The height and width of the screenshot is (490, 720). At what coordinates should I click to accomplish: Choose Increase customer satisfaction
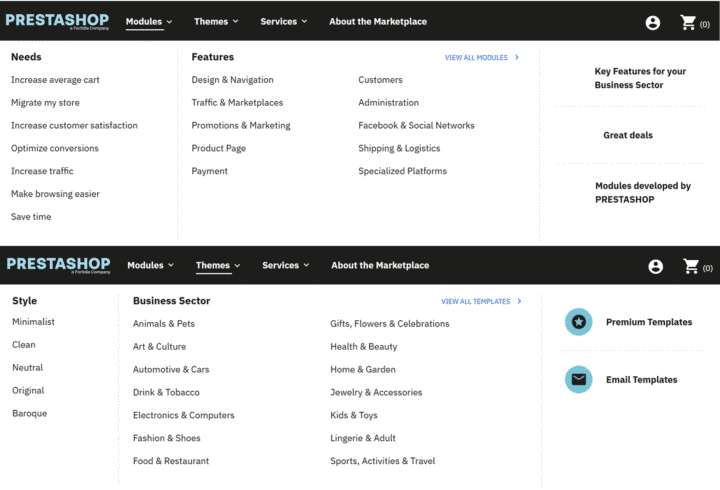74,125
